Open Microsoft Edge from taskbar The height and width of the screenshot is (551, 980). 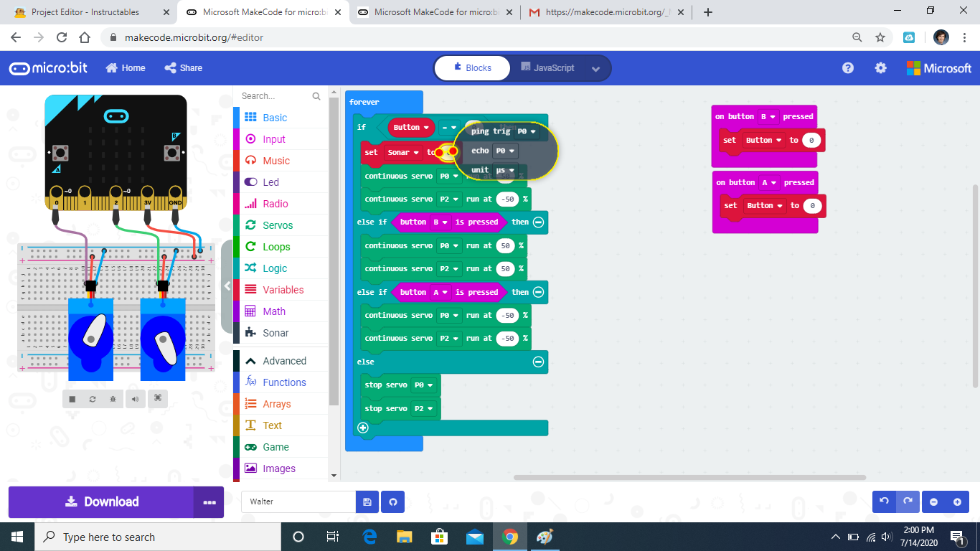click(x=370, y=537)
